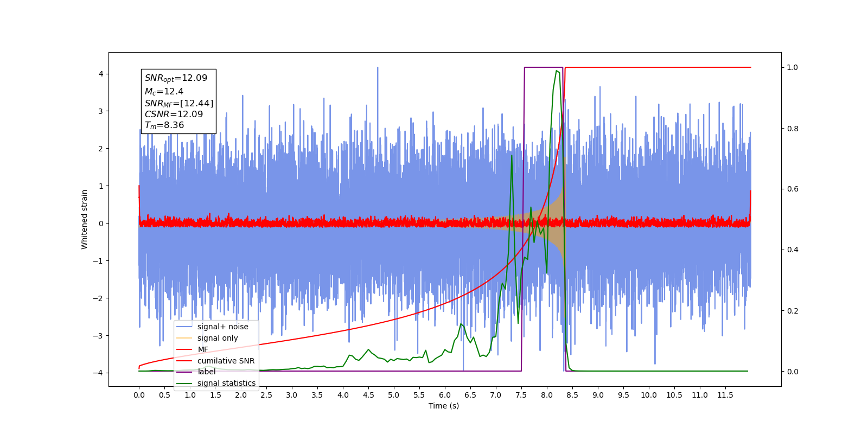This screenshot has width=868, height=434.
Task: Click the green signal statistics peak near 8.2 s
Action: tap(557, 71)
